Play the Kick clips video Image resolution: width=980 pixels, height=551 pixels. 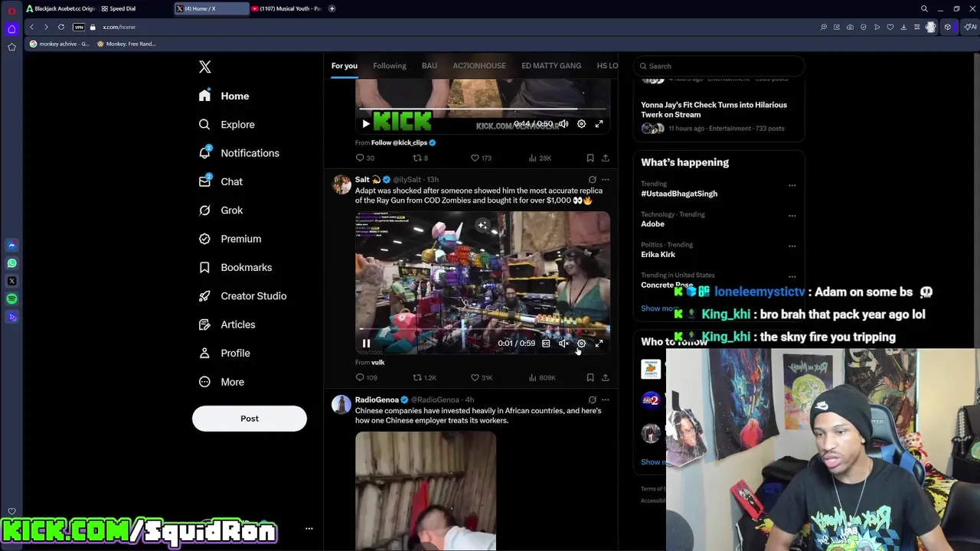(365, 124)
